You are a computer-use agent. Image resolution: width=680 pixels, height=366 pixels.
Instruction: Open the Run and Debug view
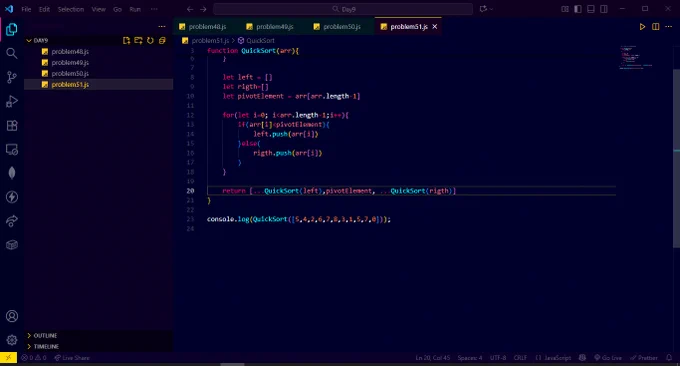pos(12,101)
